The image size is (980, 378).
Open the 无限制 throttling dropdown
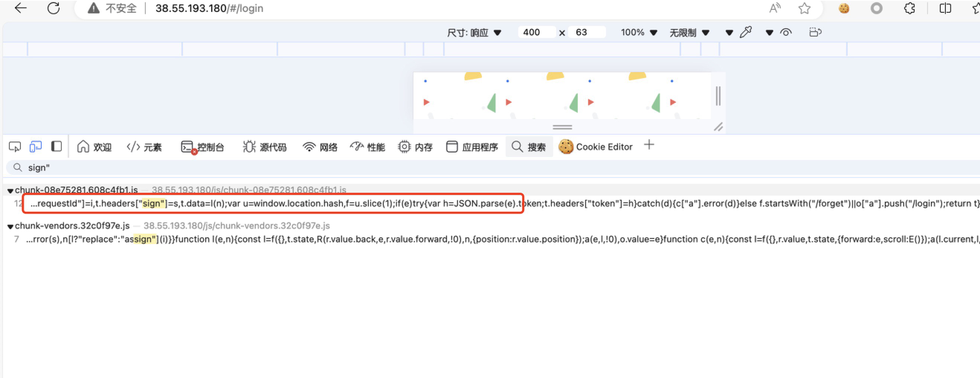689,33
